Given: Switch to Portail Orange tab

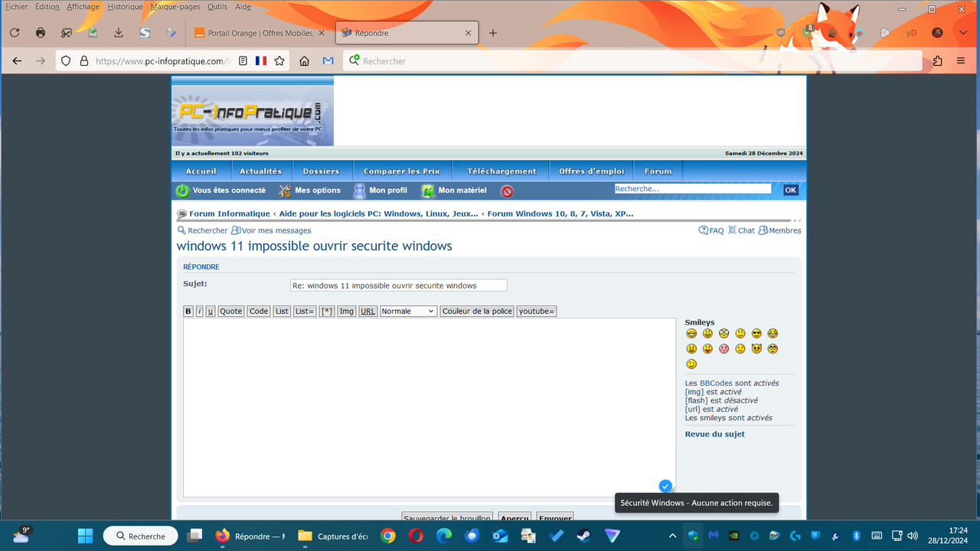Looking at the screenshot, I should tap(259, 33).
